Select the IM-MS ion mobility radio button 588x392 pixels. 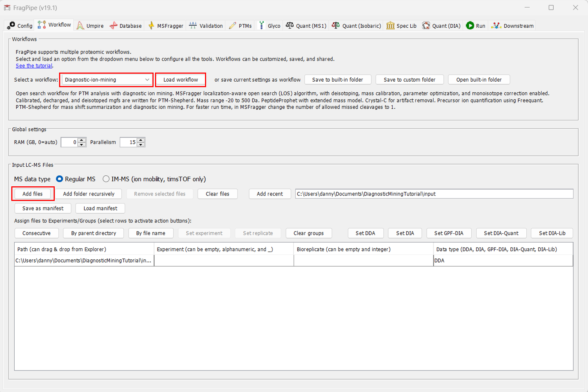(106, 179)
